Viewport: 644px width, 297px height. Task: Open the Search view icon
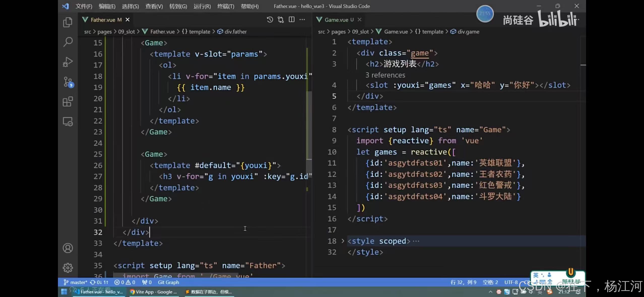tap(68, 42)
